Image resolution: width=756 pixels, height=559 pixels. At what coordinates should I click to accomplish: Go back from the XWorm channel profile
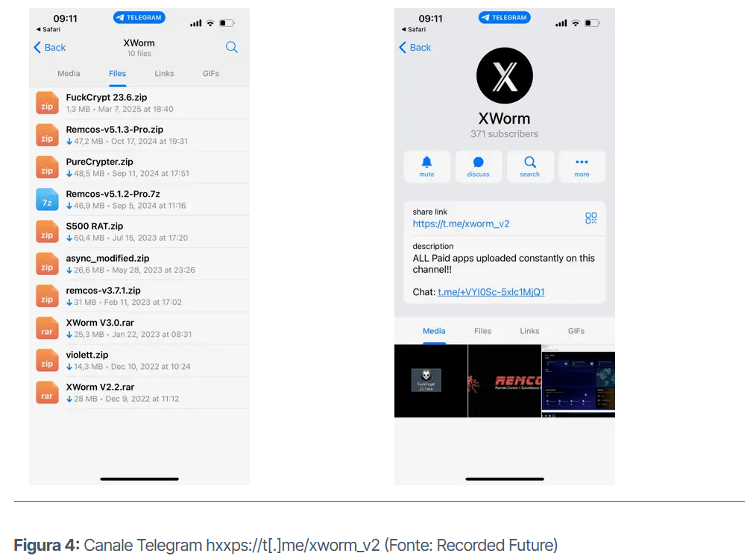415,47
